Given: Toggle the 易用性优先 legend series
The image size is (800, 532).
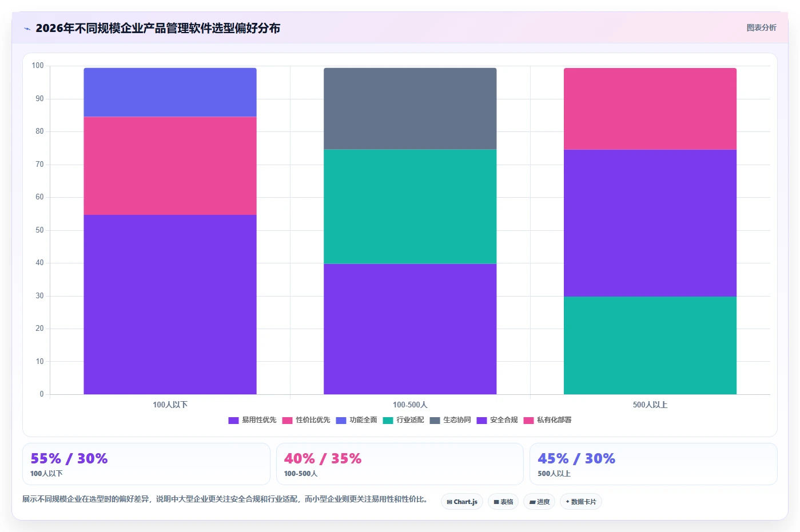Looking at the screenshot, I should click(x=252, y=420).
